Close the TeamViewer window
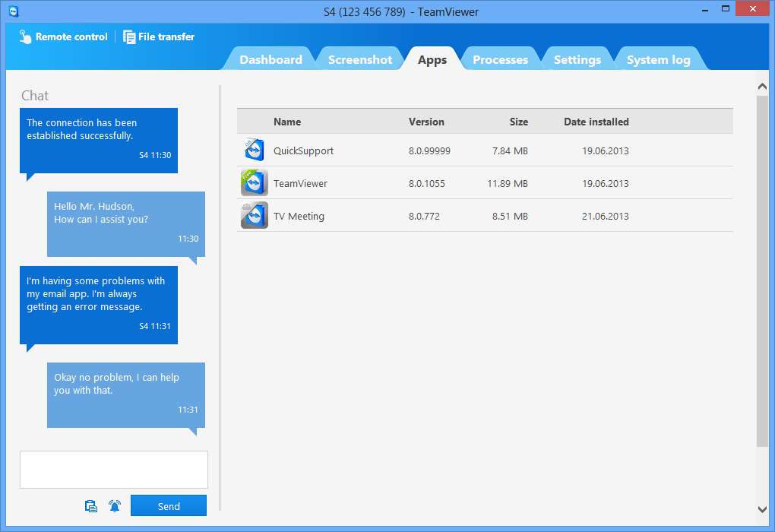This screenshot has height=532, width=775. (753, 8)
